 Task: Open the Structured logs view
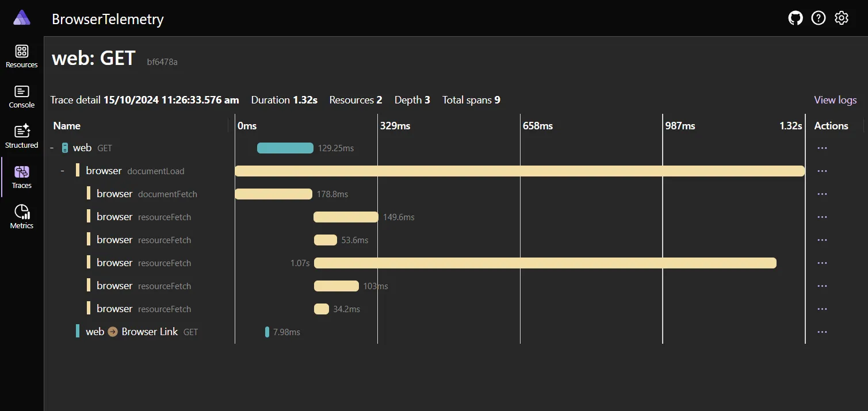coord(21,136)
